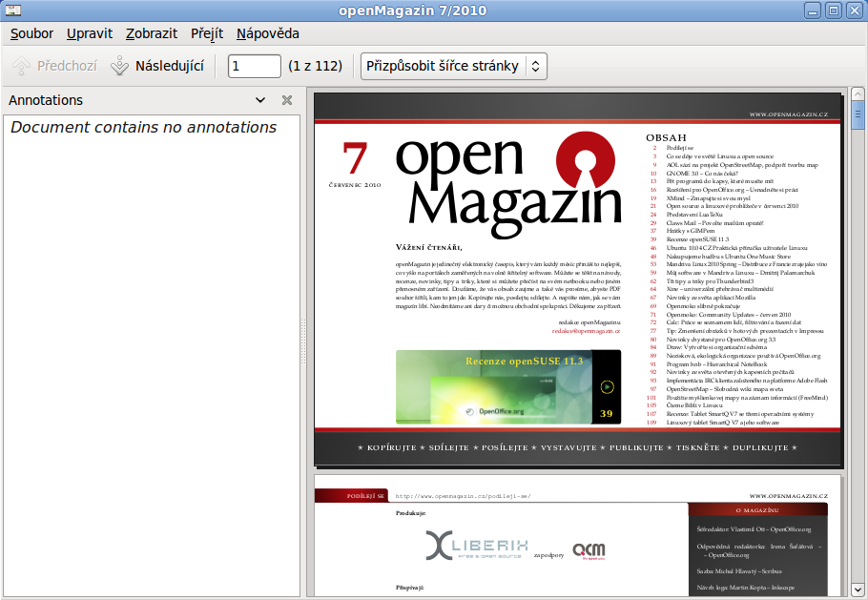868x600 pixels.
Task: Click contents entry 'Linuxový tablet SmartQ V7 a jeho software'
Action: [722, 423]
